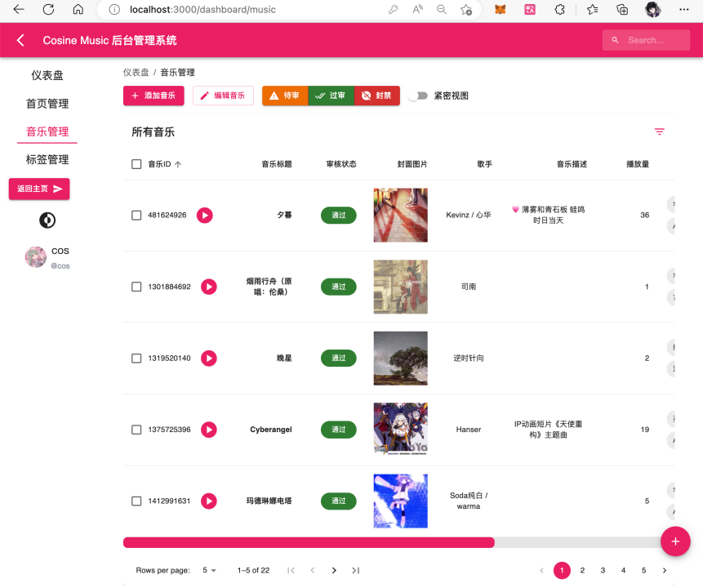Click the 返回主页 button

[39, 189]
